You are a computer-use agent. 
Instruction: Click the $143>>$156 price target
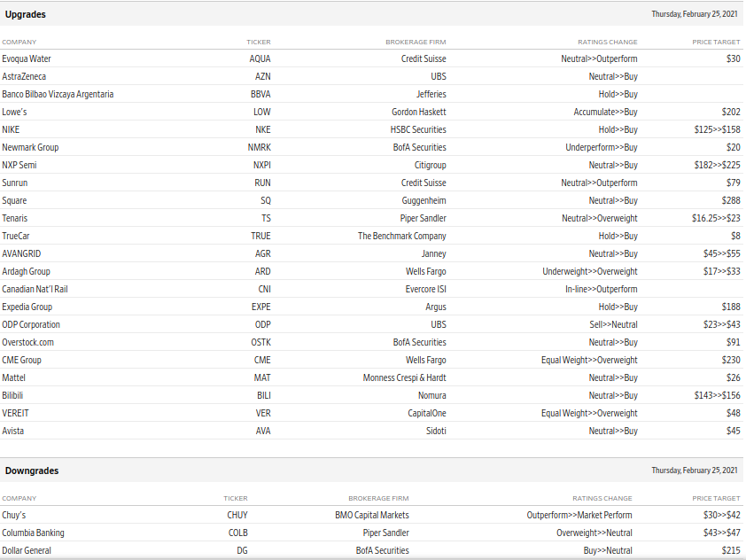click(x=717, y=395)
